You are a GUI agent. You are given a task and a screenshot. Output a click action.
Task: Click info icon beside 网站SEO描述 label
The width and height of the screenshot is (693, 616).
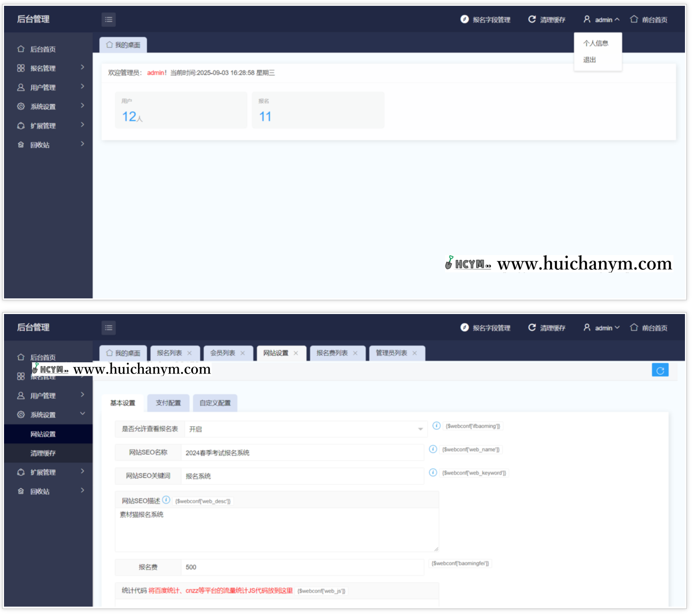pyautogui.click(x=166, y=500)
